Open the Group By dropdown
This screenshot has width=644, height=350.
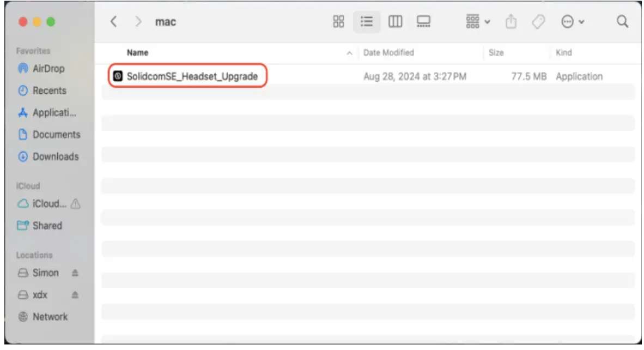pyautogui.click(x=478, y=21)
